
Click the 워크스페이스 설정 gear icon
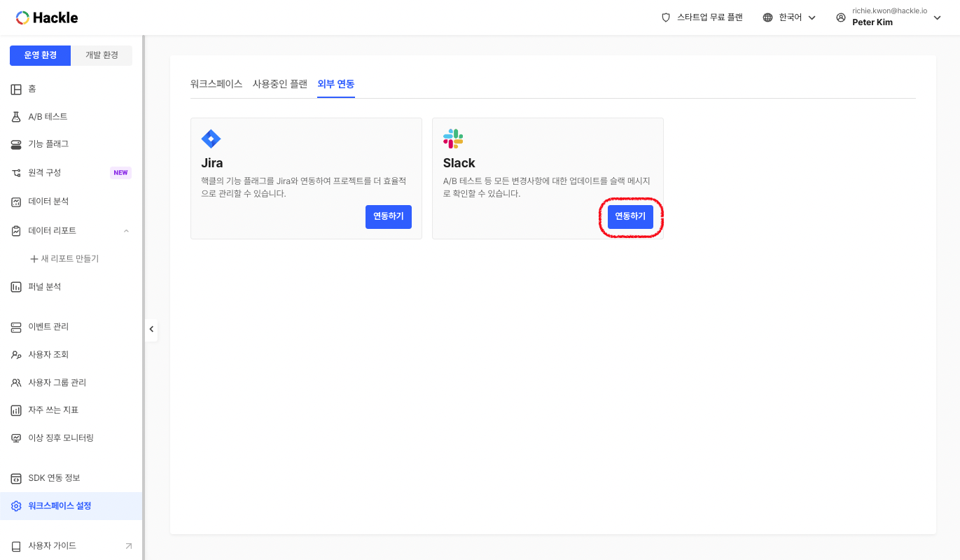16,506
